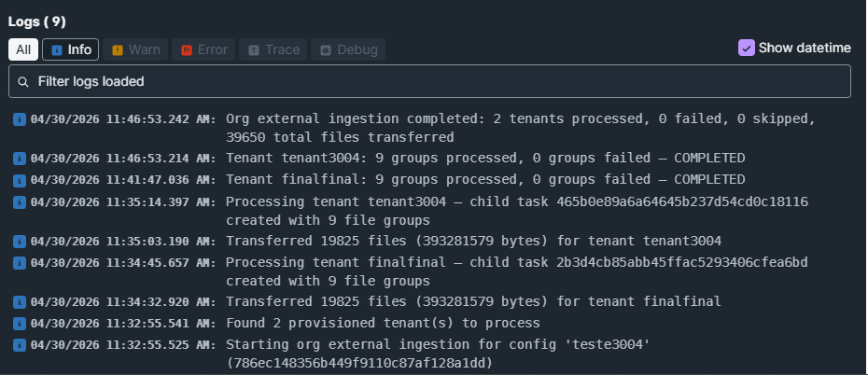Click the blue Info icon in Info filter
This screenshot has height=375, width=868.
[x=56, y=50]
